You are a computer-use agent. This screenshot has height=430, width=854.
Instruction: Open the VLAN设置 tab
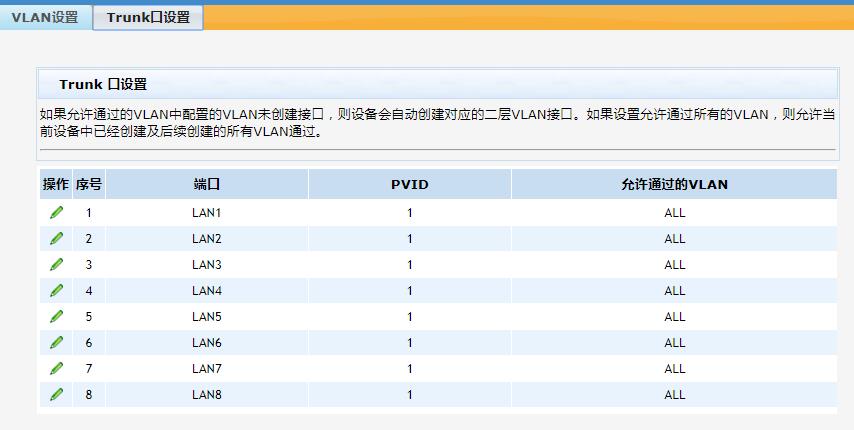click(45, 17)
